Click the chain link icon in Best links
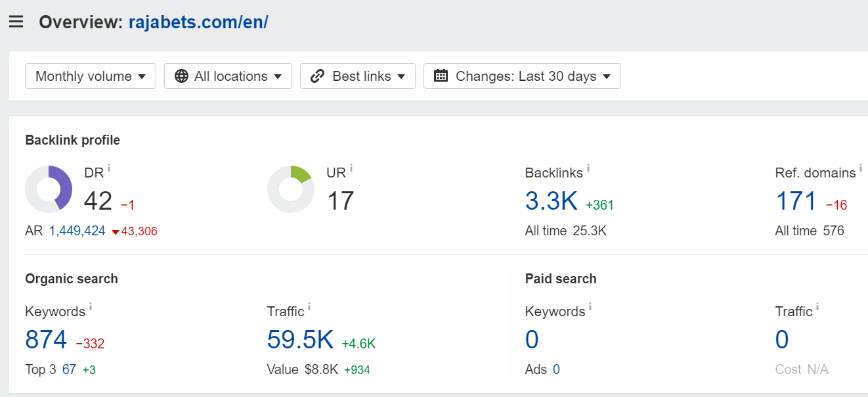This screenshot has height=397, width=868. point(318,76)
